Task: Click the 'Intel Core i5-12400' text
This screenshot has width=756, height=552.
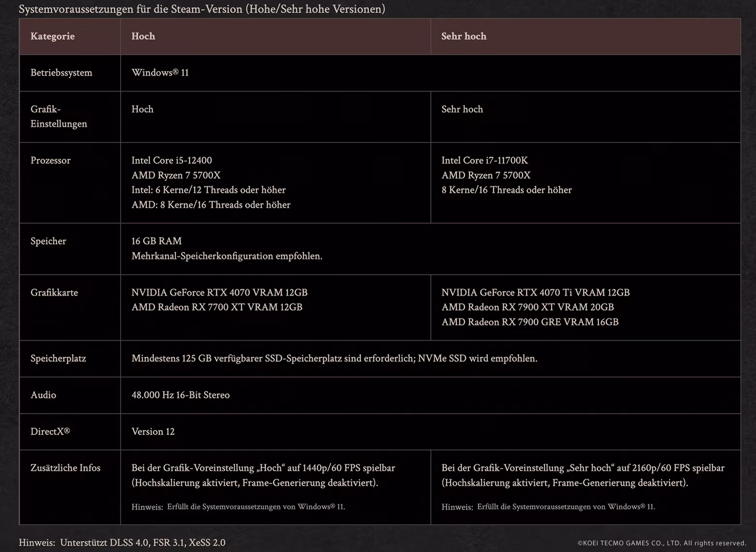Action: click(x=172, y=160)
